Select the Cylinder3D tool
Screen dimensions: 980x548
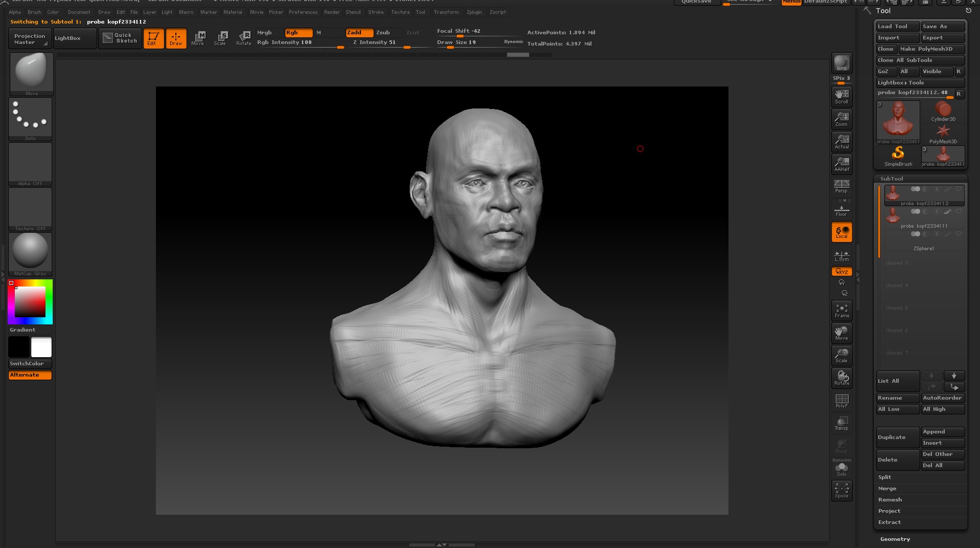pos(943,111)
